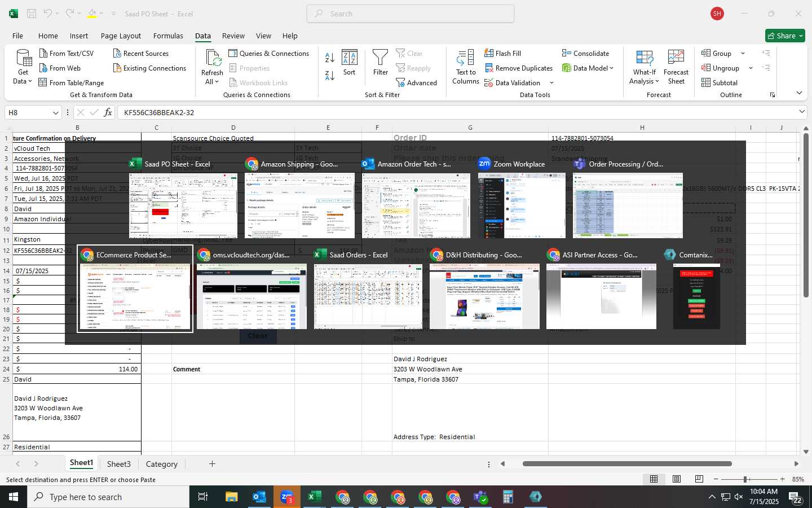812x508 pixels.
Task: Open Existing Connections
Action: [x=149, y=68]
